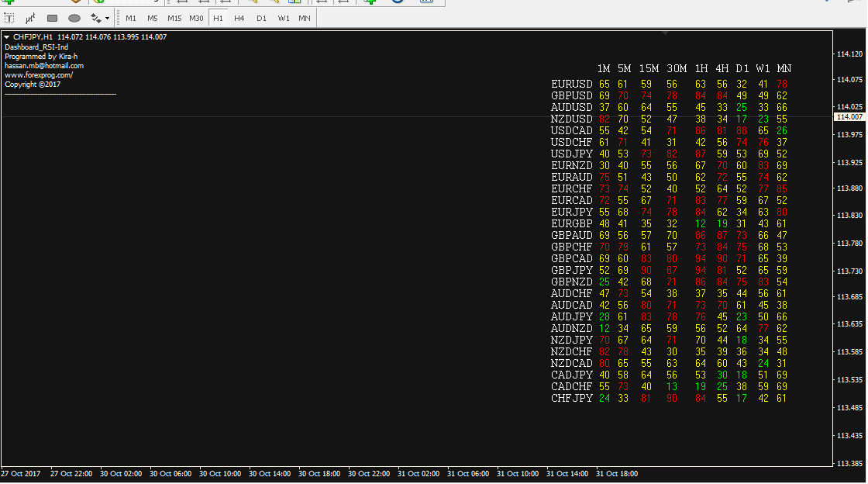Click the Arrows objects icon

pos(96,18)
